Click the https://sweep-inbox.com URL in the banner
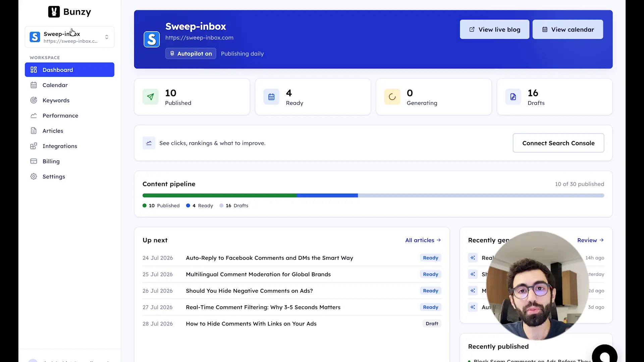This screenshot has height=362, width=644. tap(199, 38)
